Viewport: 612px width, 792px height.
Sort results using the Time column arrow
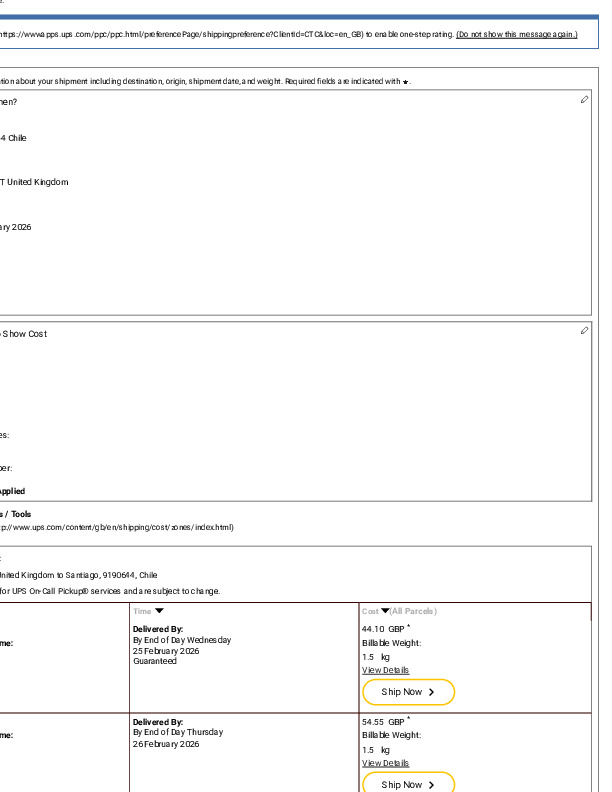tap(159, 611)
